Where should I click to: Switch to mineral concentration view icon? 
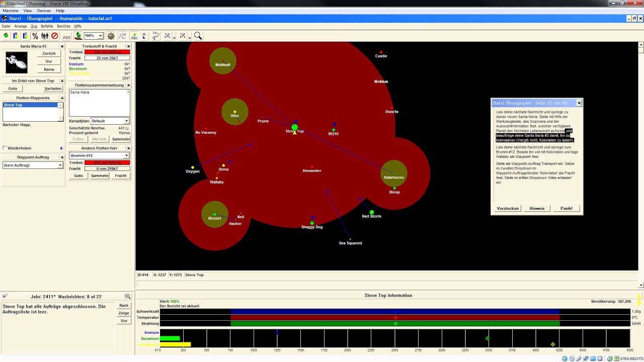pos(25,36)
